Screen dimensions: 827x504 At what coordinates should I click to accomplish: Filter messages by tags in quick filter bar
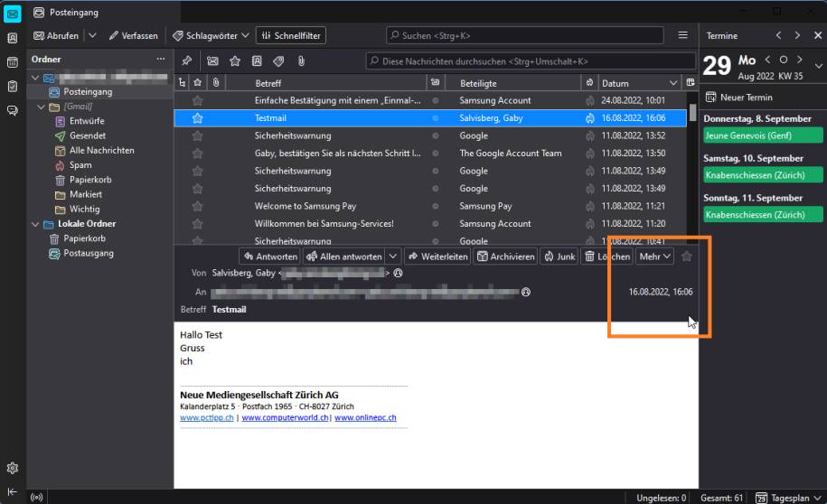click(x=278, y=61)
